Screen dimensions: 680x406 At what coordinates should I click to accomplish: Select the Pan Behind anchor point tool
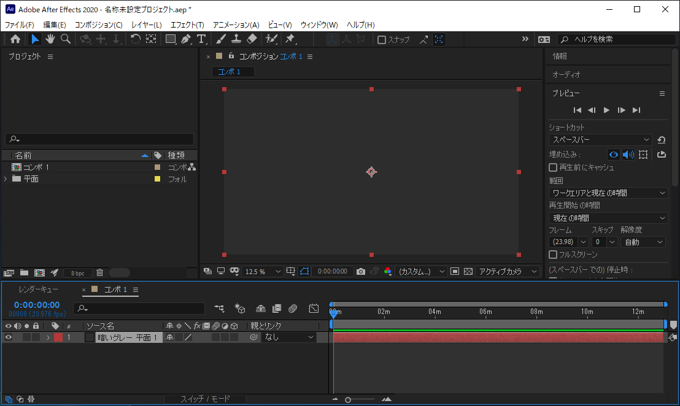click(151, 39)
